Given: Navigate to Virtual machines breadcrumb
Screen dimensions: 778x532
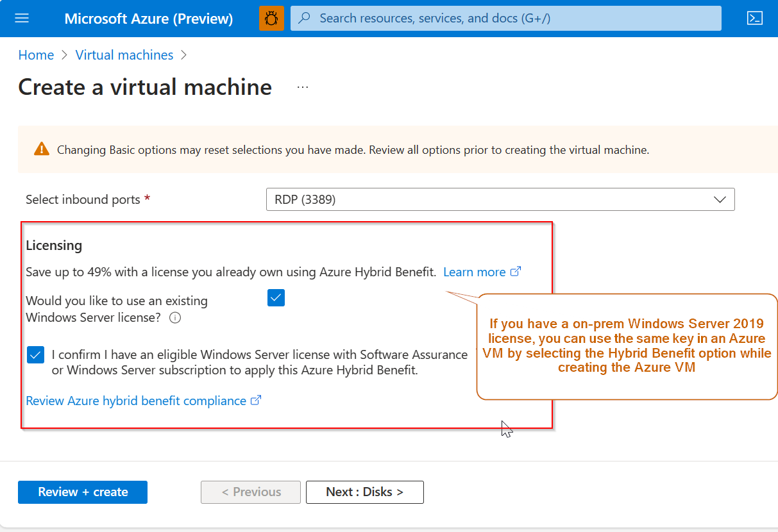Looking at the screenshot, I should click(x=124, y=55).
